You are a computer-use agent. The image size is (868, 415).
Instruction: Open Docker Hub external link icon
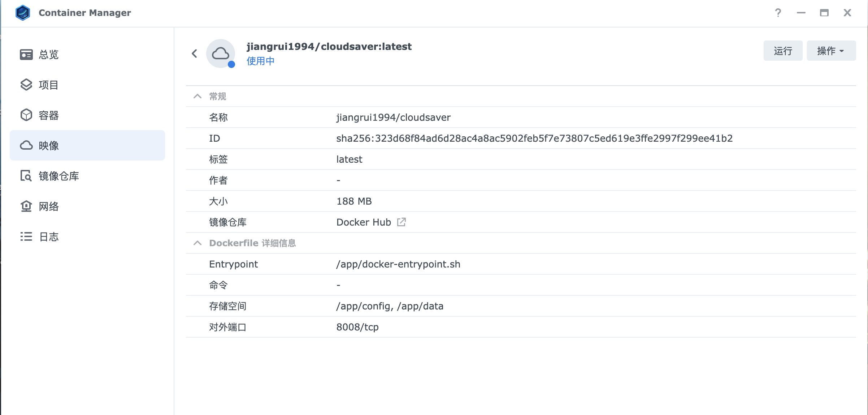401,222
